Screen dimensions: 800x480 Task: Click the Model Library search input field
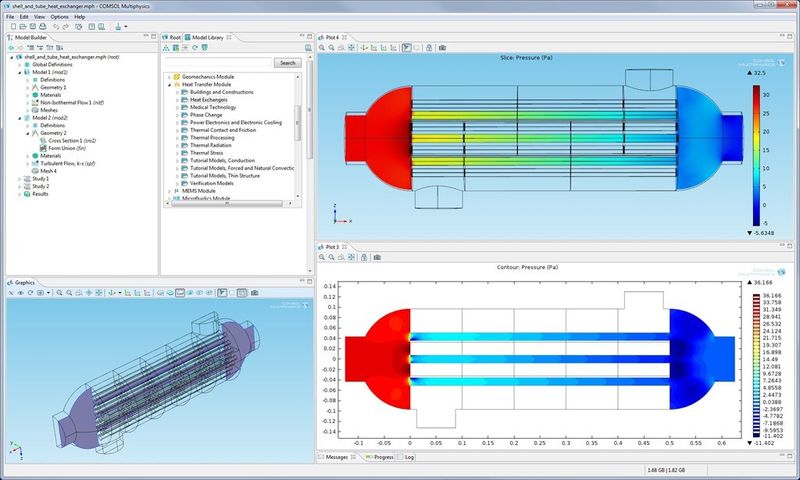(x=218, y=63)
